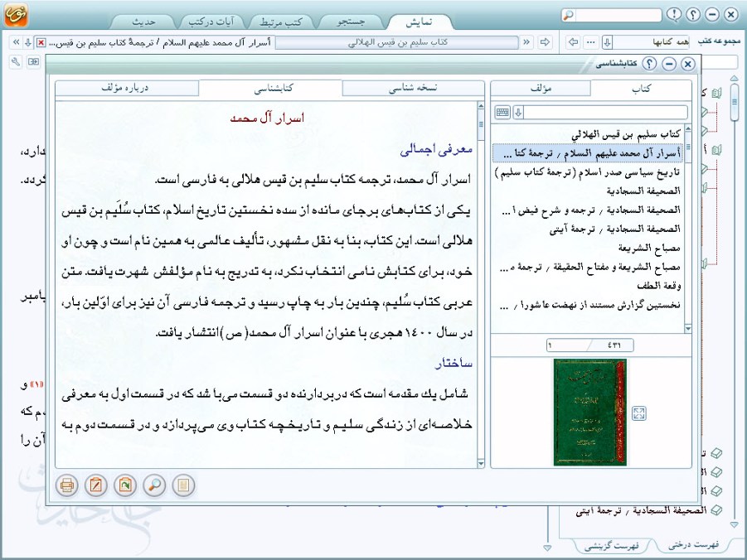Click the 1/431 page counter field
Viewport: 747px width, 560px height.
589,345
